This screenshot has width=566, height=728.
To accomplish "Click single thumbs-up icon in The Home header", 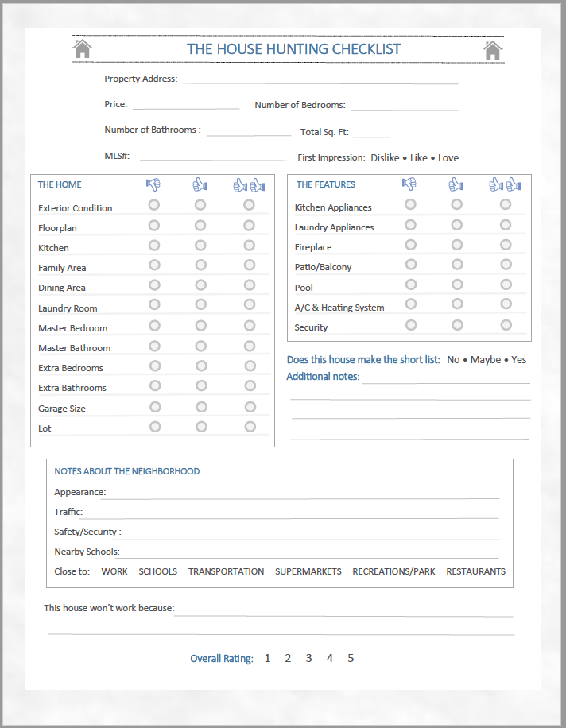I will (x=200, y=184).
